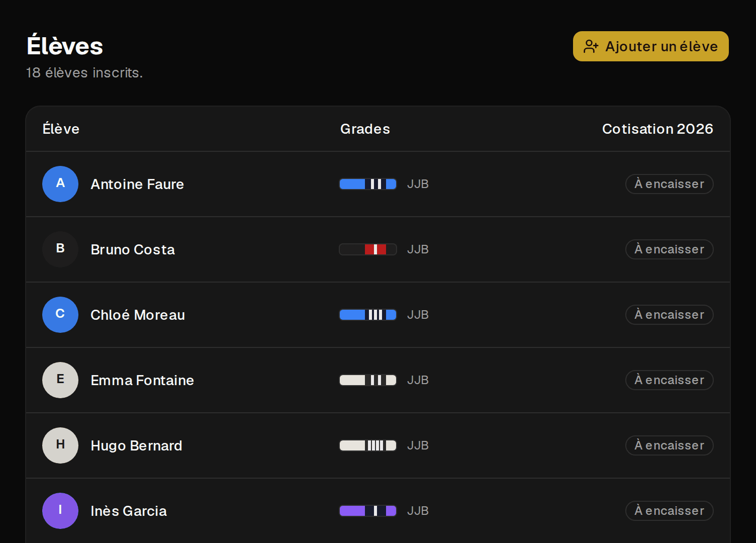
Task: Click the Grades column header
Action: pyautogui.click(x=365, y=129)
